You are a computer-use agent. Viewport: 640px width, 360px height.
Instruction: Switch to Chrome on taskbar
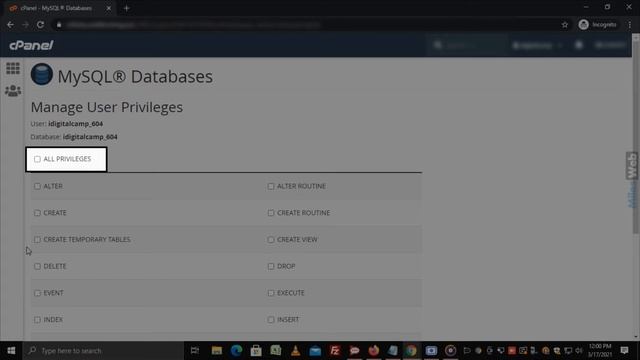click(411, 351)
